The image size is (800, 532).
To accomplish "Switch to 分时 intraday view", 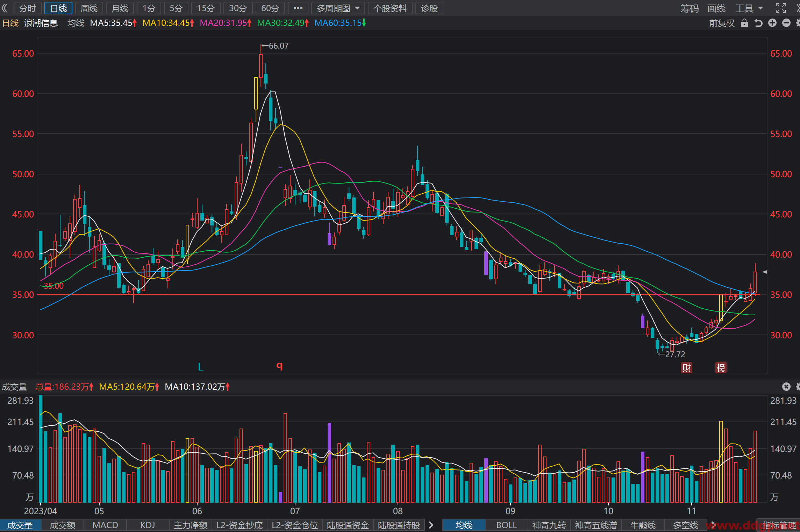I will tap(28, 8).
